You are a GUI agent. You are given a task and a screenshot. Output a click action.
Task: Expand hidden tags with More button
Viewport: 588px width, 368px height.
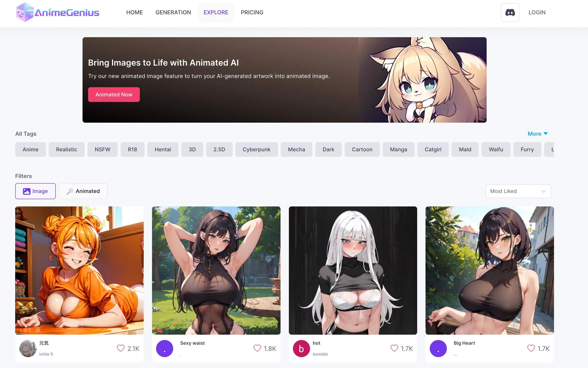click(x=537, y=134)
